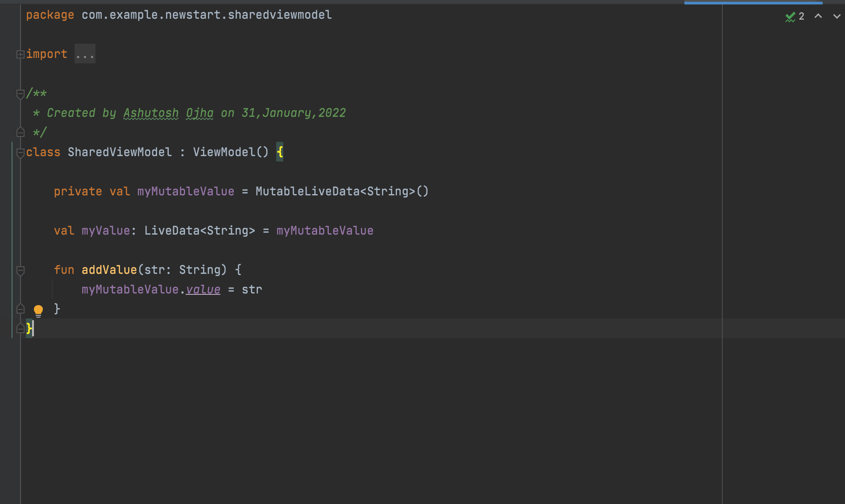
Task: Click the 'fun' keyword
Action: [x=64, y=270]
